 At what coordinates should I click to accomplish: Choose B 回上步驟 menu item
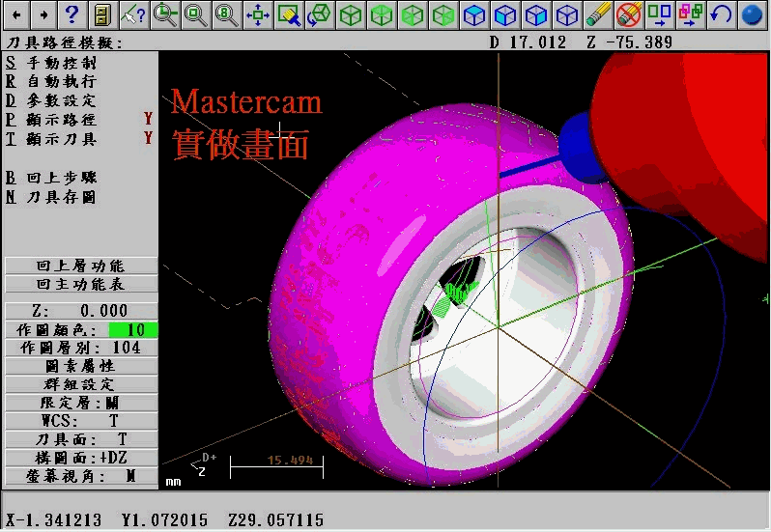pos(51,178)
